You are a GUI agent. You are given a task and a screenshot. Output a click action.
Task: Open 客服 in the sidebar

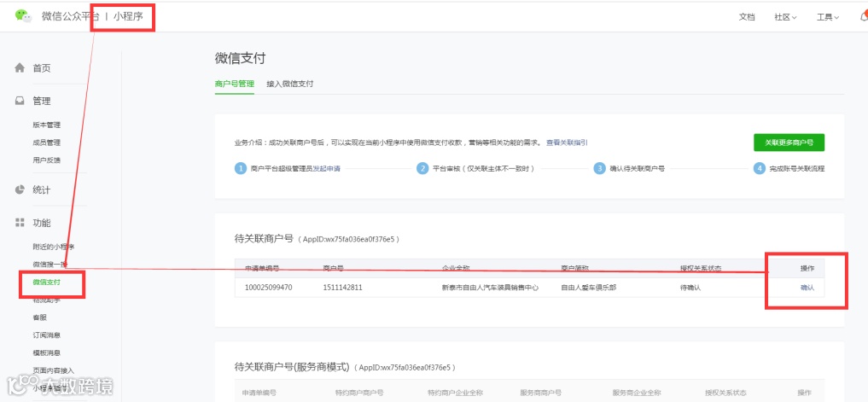pos(39,318)
